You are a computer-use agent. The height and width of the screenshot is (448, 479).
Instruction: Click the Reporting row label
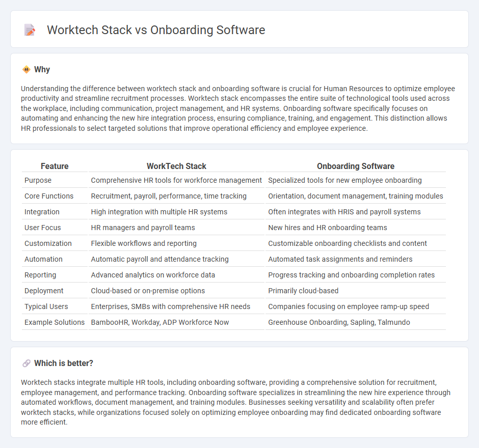pyautogui.click(x=40, y=275)
